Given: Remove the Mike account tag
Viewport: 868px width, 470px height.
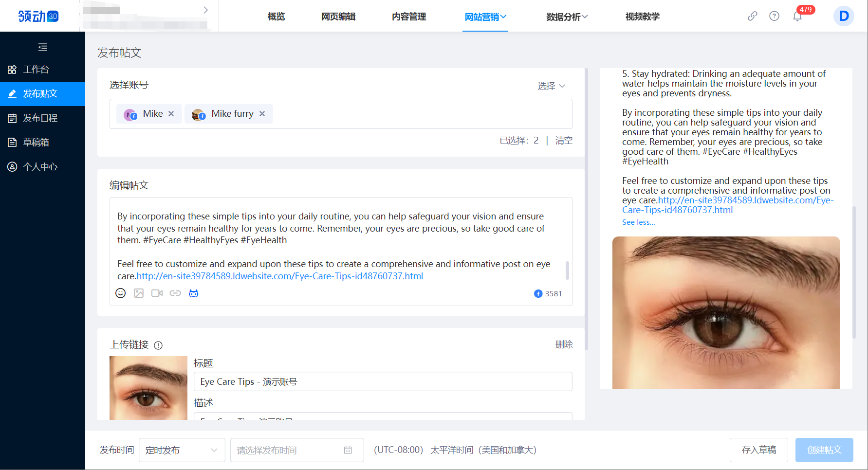Looking at the screenshot, I should point(171,113).
